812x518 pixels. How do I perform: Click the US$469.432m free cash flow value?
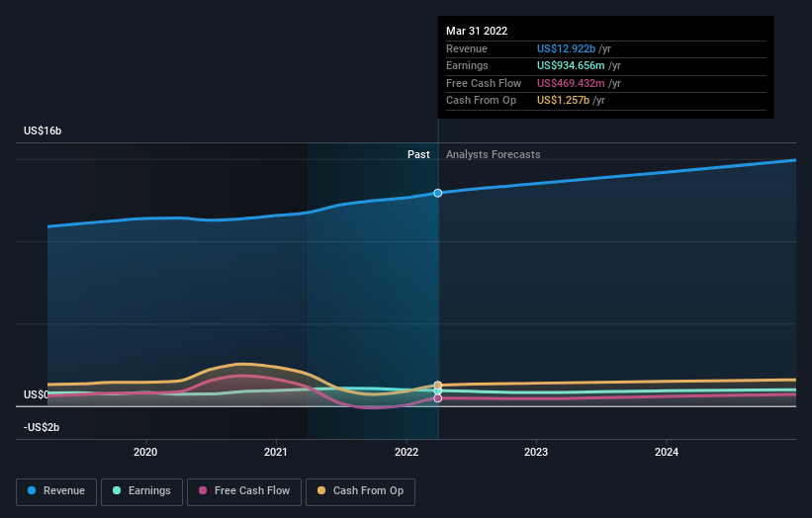(x=571, y=83)
